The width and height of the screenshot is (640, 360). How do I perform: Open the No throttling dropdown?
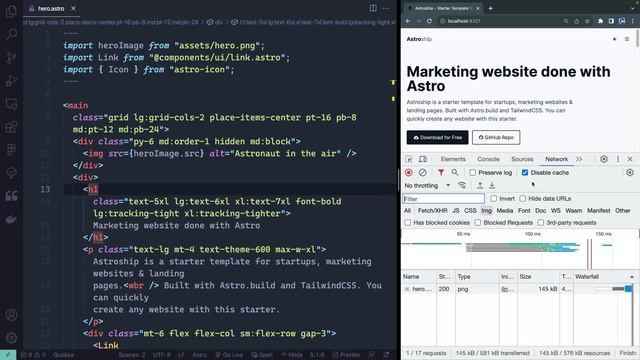pos(427,185)
